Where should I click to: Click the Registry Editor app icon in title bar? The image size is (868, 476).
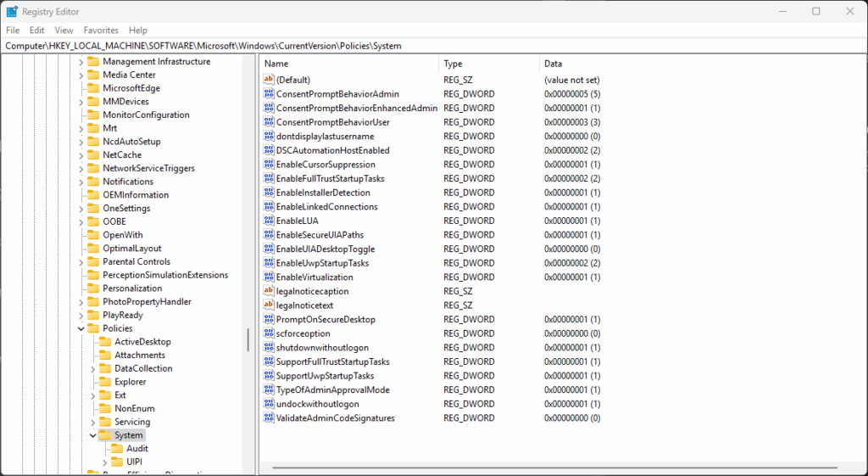[12, 12]
